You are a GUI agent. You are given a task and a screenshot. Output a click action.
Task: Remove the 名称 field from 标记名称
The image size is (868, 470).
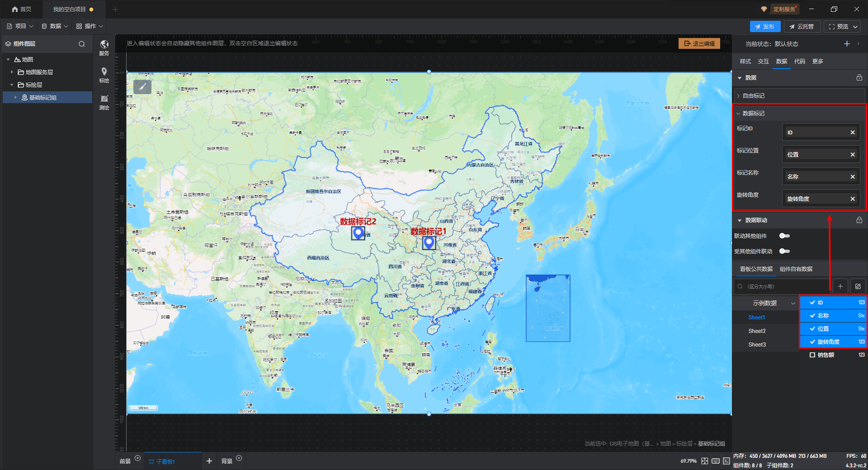click(x=853, y=177)
